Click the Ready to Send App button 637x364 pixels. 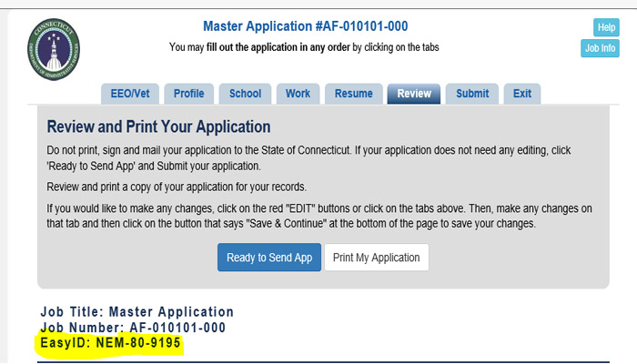[x=269, y=258]
